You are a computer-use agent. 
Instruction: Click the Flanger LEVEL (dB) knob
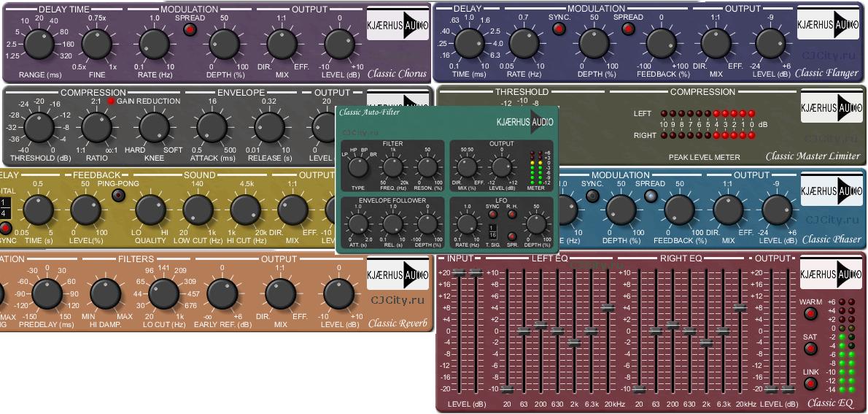770,44
